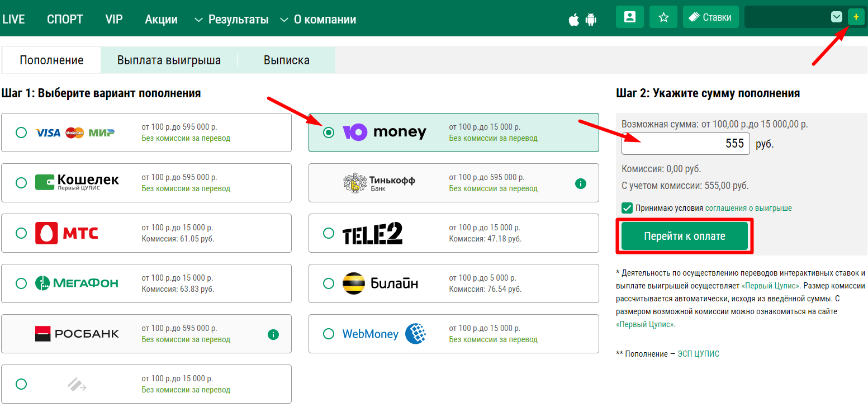Click the yellow plus deposit icon
The image size is (868, 407).
point(855,17)
